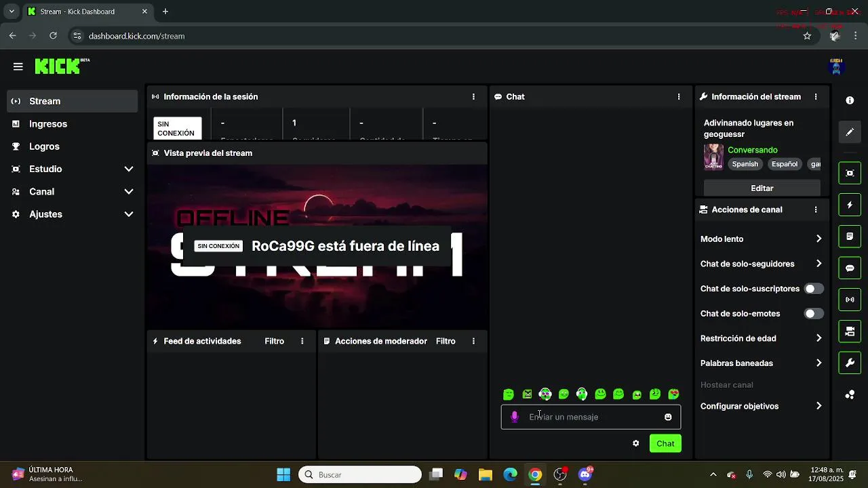Open File Explorer from the taskbar
This screenshot has height=488, width=868.
[x=486, y=474]
